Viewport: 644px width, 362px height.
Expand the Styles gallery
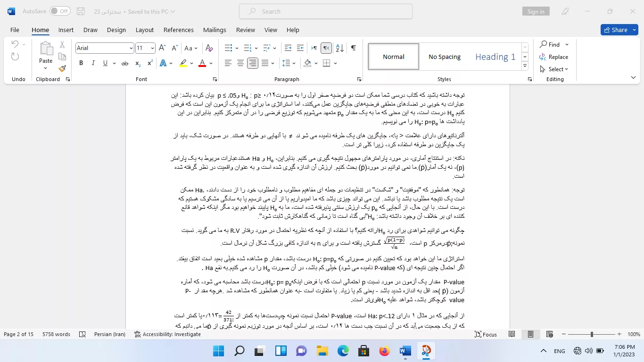[525, 66]
